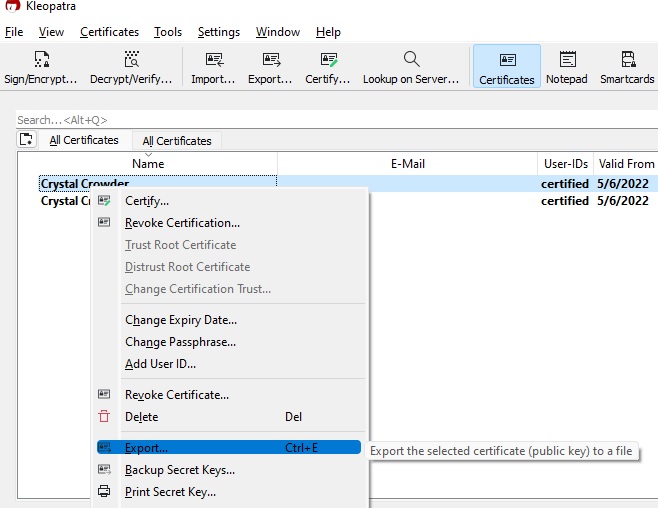
Task: Open the Certificates menu
Action: 110,32
